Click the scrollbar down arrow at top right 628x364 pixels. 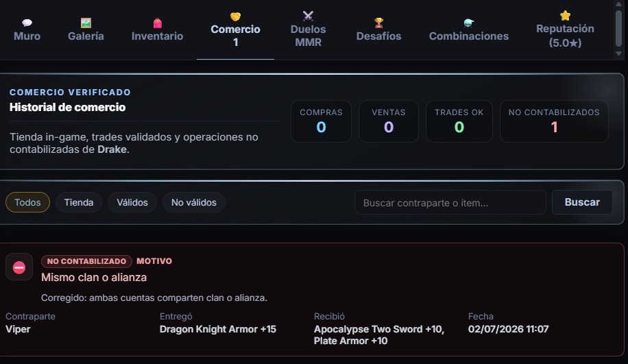[x=619, y=53]
